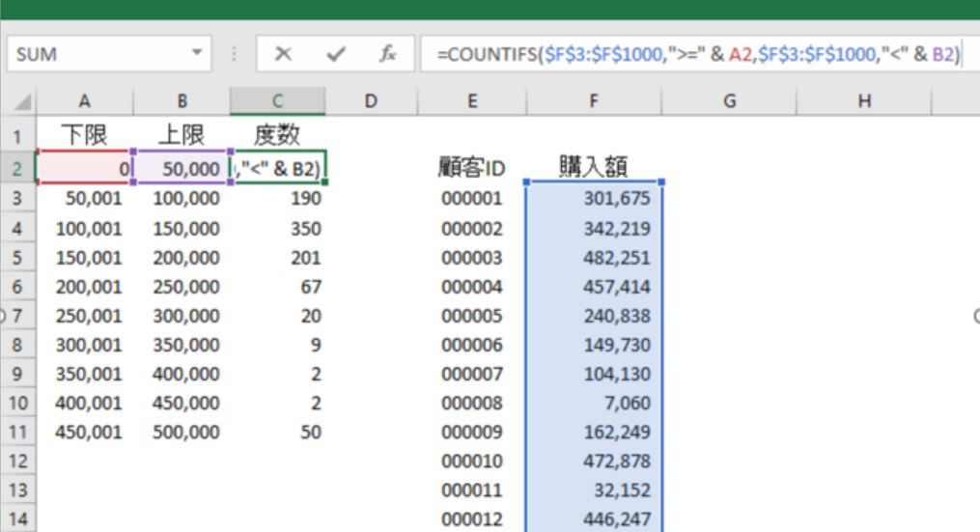Click the 購入額 header cell
This screenshot has height=532, width=980.
pos(594,168)
